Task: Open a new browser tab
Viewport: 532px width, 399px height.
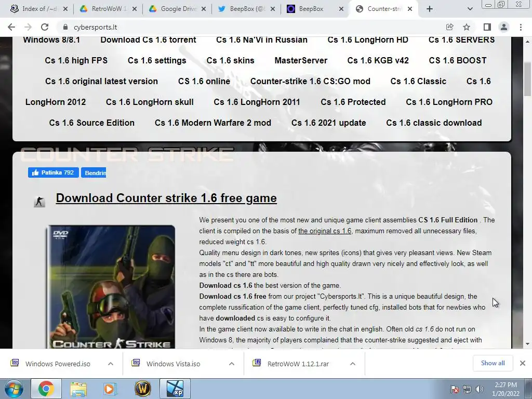Action: click(430, 9)
